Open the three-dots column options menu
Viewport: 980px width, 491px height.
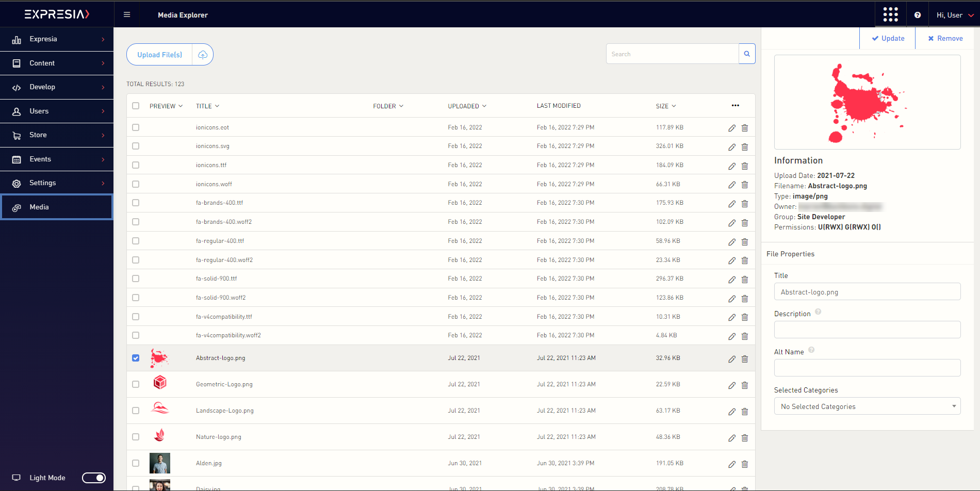click(735, 106)
